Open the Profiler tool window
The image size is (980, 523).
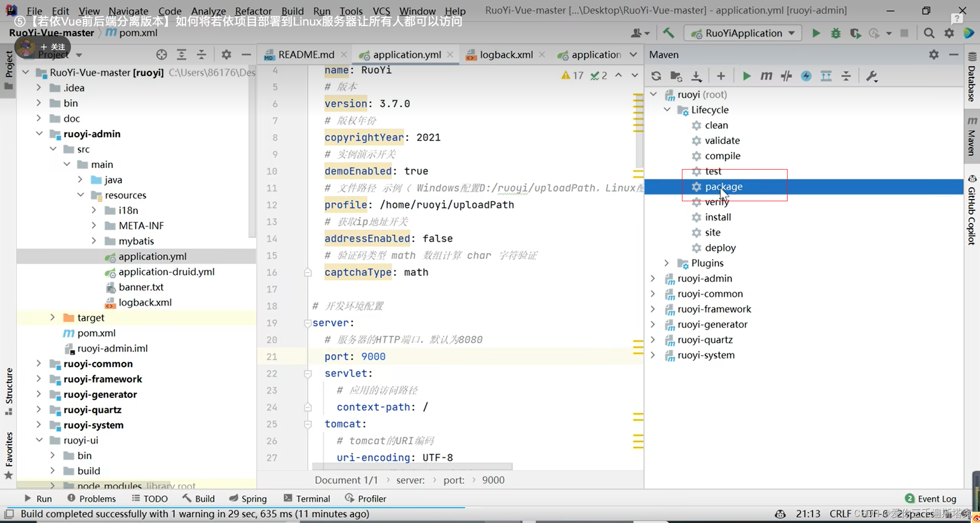pos(365,498)
